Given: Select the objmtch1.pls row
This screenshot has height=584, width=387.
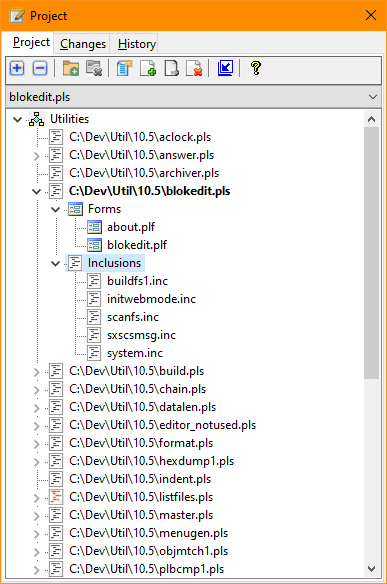Looking at the screenshot, I should [x=148, y=551].
